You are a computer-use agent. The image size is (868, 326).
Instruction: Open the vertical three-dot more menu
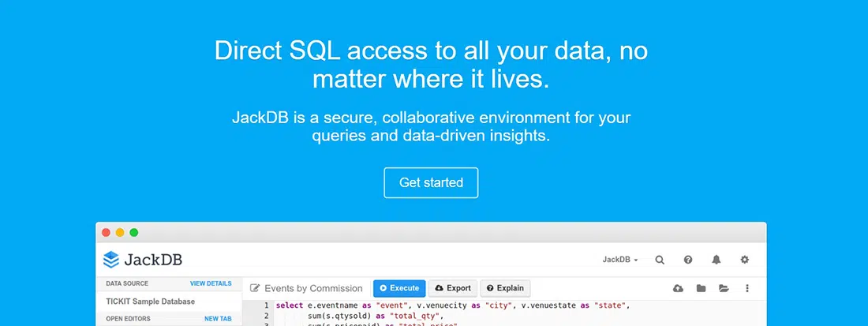(747, 288)
